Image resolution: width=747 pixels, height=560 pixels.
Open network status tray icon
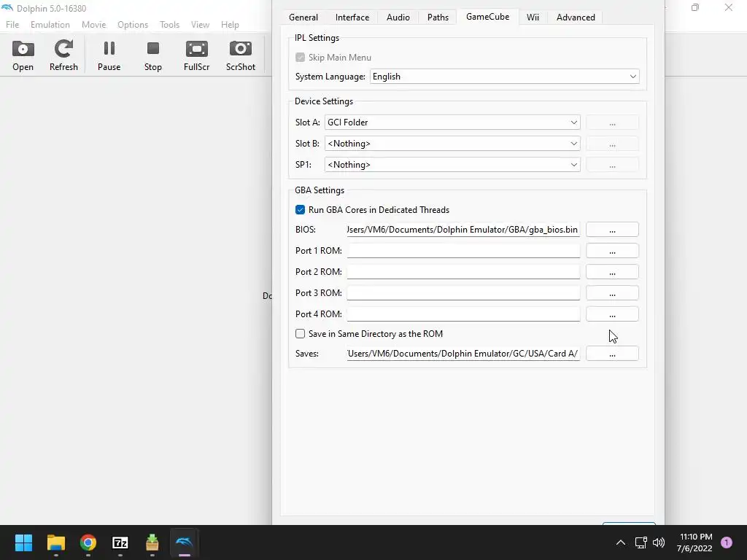[x=640, y=542]
